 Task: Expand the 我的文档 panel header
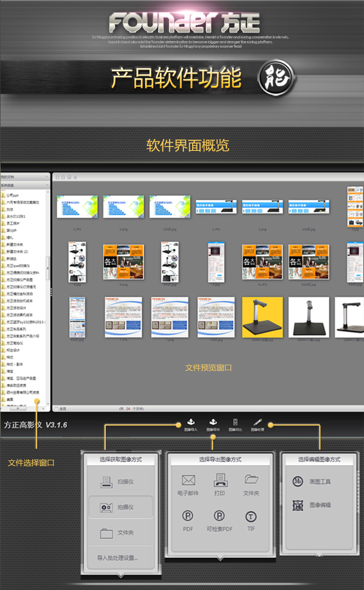[25, 177]
